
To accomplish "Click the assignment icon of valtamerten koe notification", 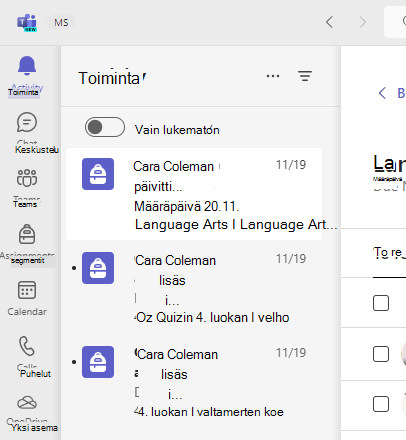I will point(98,362).
